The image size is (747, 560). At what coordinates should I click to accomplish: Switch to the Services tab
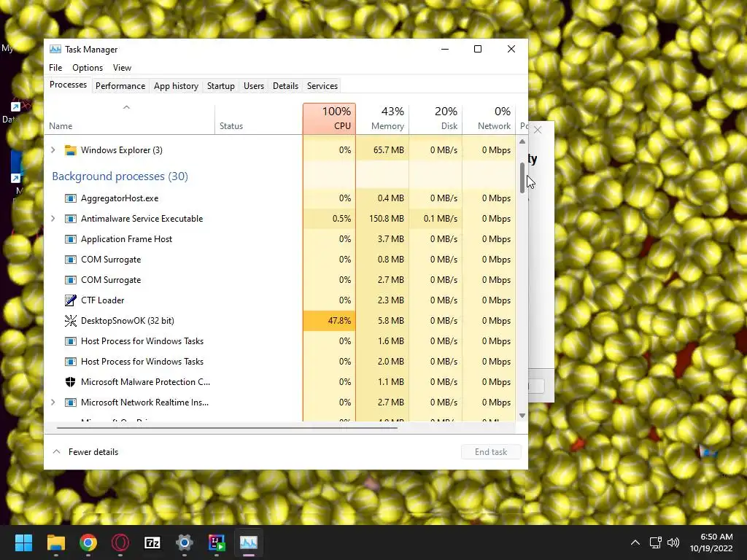pos(322,86)
